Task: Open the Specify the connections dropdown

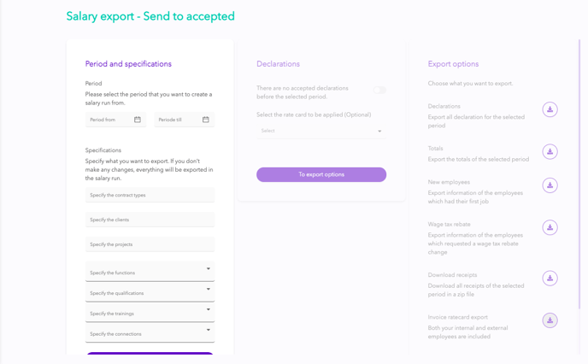Action: 150,332
